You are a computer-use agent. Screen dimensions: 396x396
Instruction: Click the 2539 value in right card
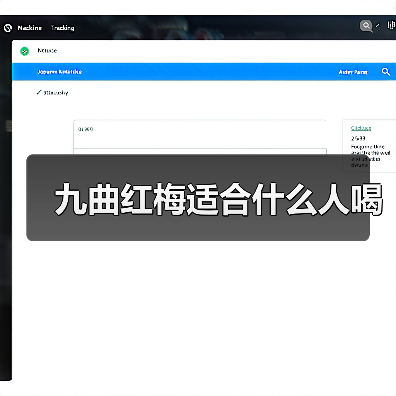coord(358,138)
